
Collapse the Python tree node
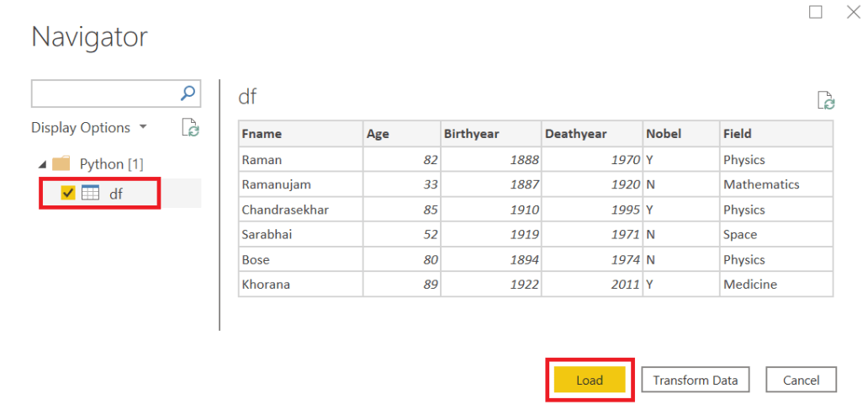click(x=43, y=164)
